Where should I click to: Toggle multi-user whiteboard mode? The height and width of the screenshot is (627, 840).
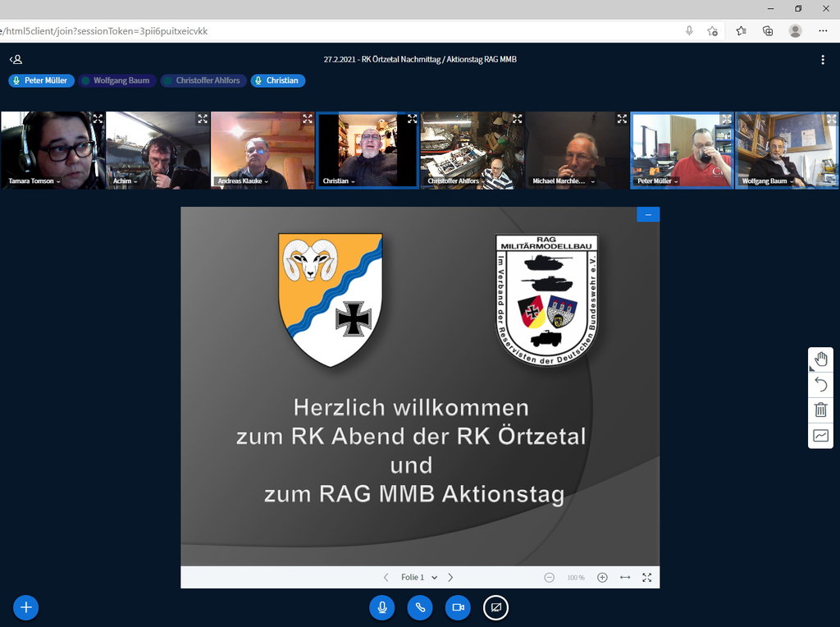tap(820, 435)
